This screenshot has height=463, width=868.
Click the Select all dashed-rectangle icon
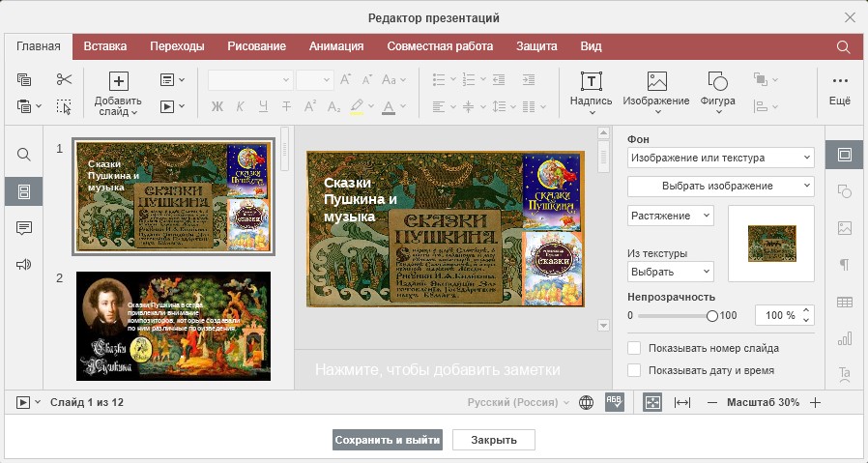pyautogui.click(x=64, y=106)
